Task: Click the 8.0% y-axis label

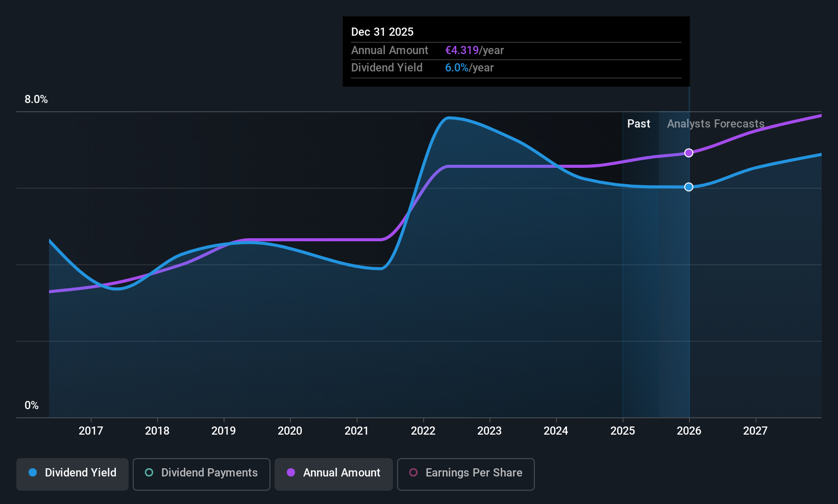Action: click(x=36, y=99)
